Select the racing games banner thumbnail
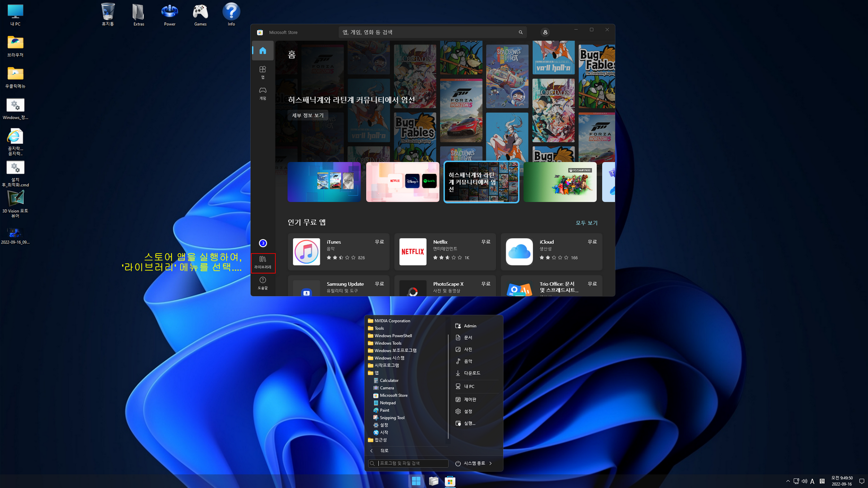The height and width of the screenshot is (488, 868). 324,182
